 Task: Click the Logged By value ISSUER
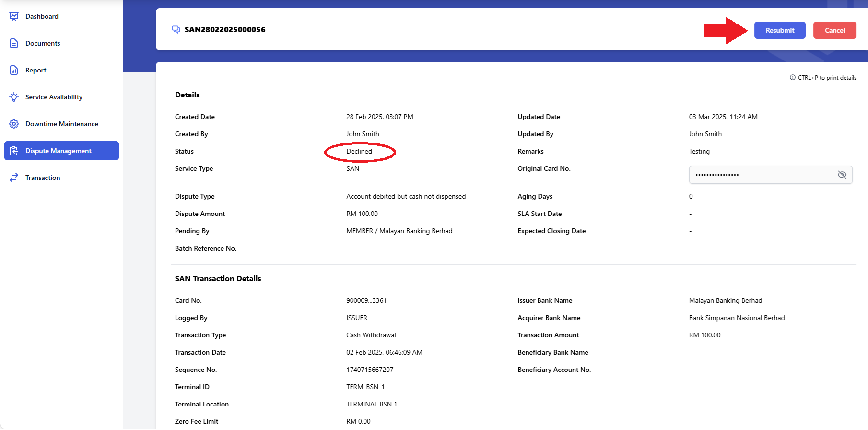pyautogui.click(x=357, y=318)
